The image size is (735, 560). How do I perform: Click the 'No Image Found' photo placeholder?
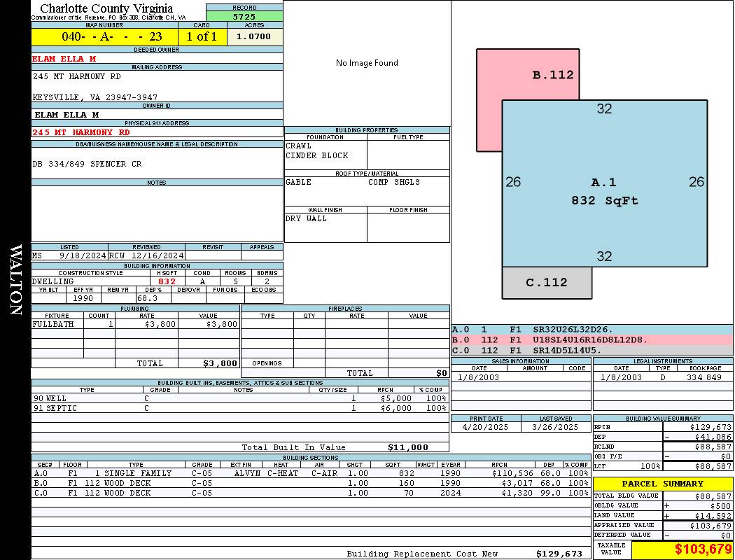pyautogui.click(x=367, y=63)
